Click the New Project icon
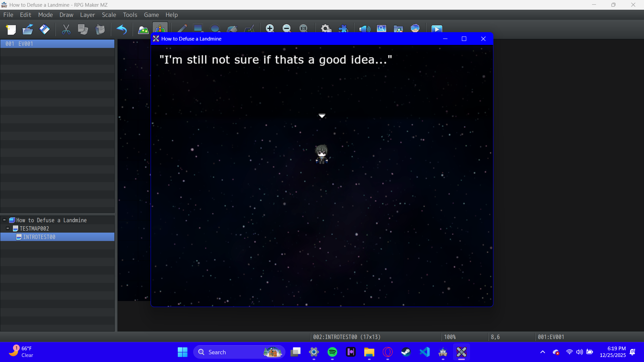This screenshot has height=362, width=644. [x=11, y=29]
